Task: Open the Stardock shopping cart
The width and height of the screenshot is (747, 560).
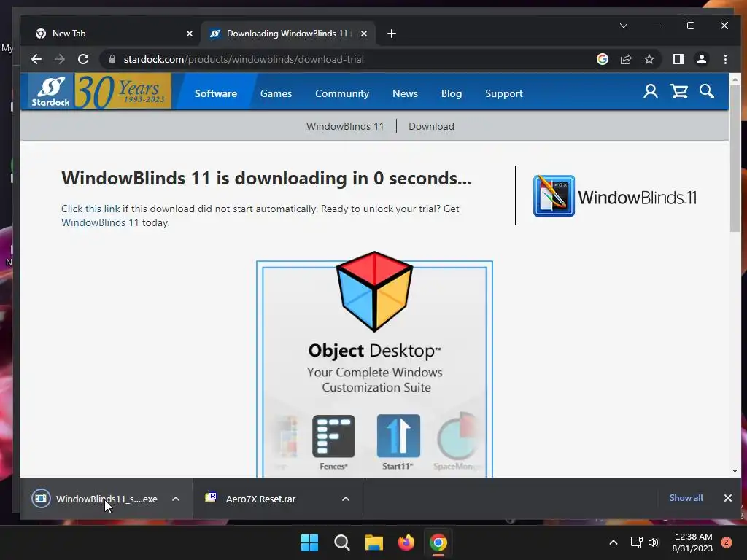Action: coord(679,91)
